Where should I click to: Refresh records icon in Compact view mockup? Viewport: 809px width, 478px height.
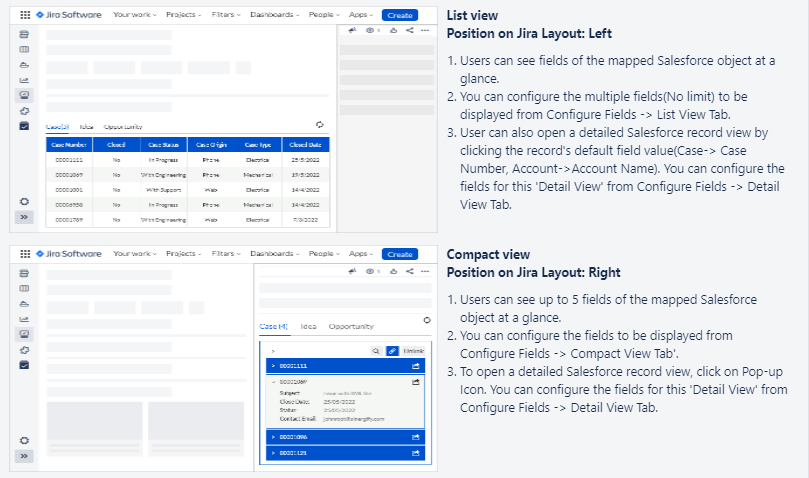click(x=427, y=320)
